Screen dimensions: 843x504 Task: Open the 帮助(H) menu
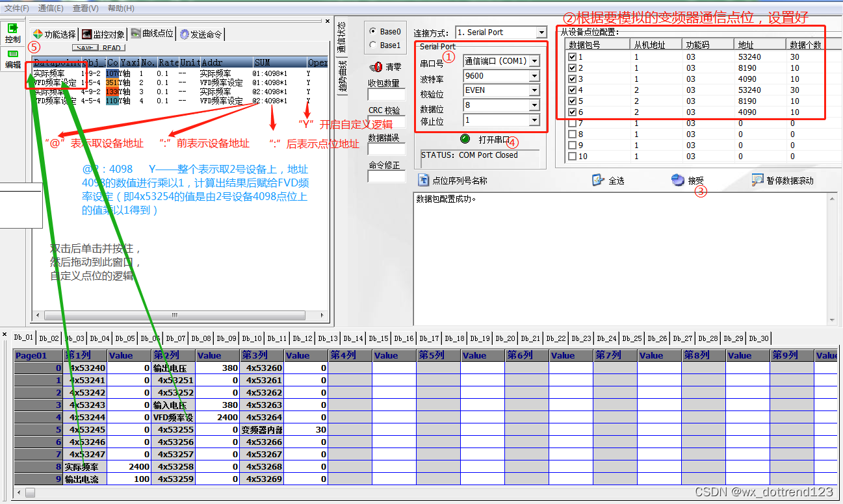coord(121,8)
